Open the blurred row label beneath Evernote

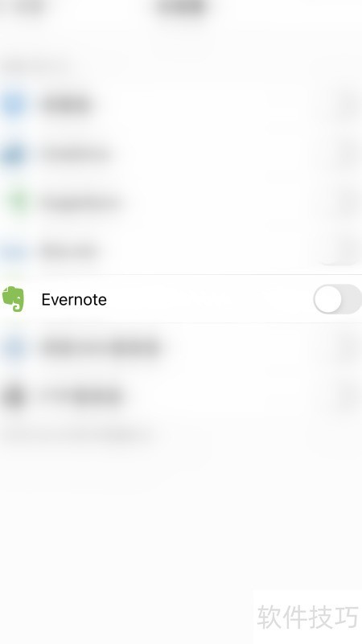click(101, 347)
